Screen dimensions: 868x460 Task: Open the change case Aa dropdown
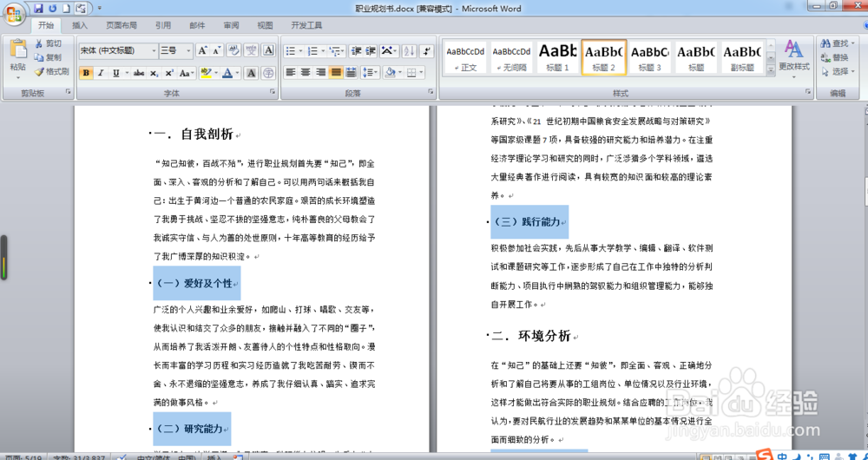pyautogui.click(x=187, y=73)
